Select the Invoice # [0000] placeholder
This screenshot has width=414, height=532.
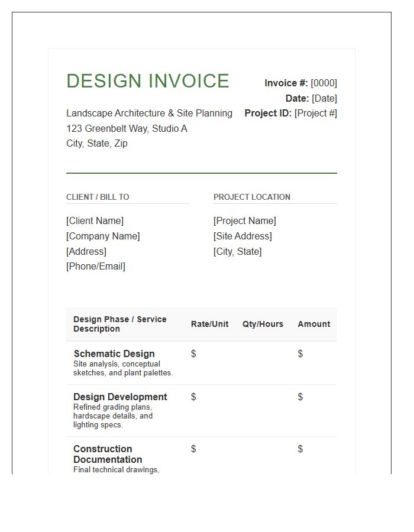[x=324, y=83]
